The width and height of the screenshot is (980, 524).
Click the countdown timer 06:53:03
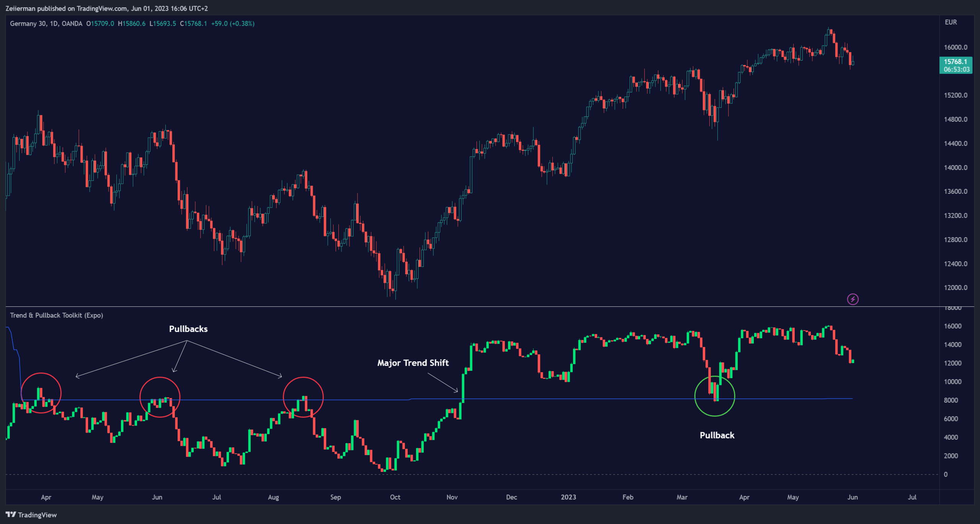point(957,69)
